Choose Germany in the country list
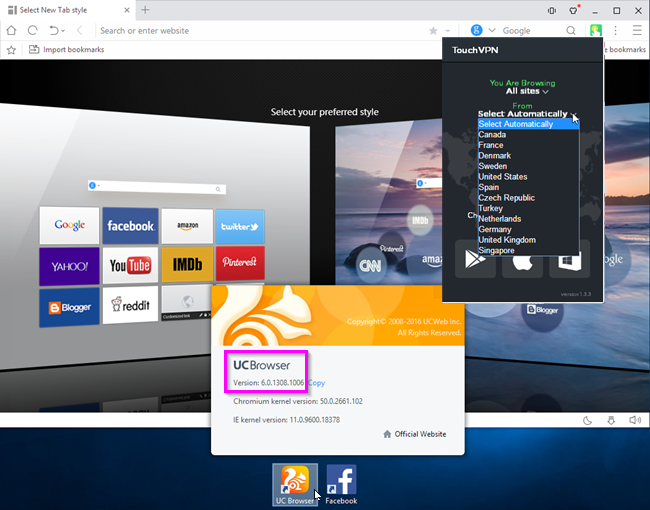 (528, 229)
